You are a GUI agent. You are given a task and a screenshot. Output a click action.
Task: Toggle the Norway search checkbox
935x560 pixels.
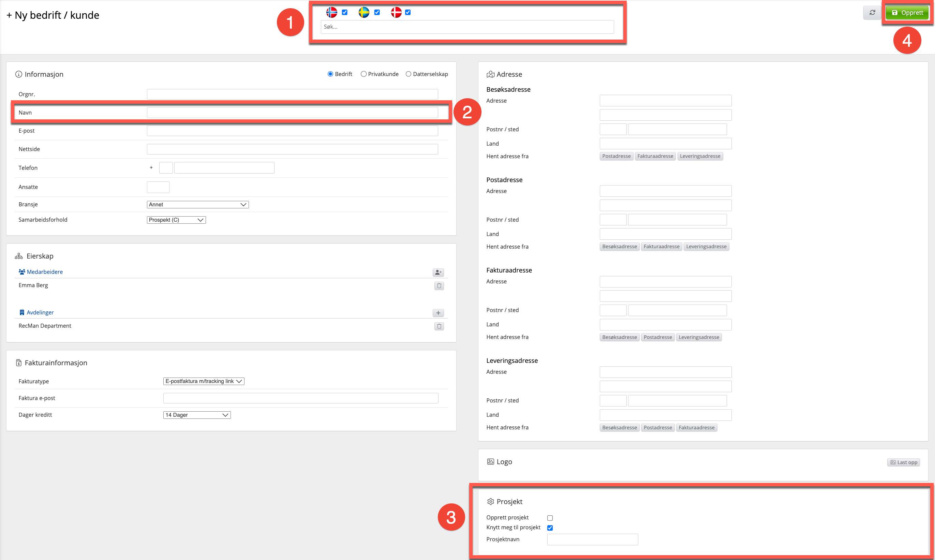(x=344, y=13)
